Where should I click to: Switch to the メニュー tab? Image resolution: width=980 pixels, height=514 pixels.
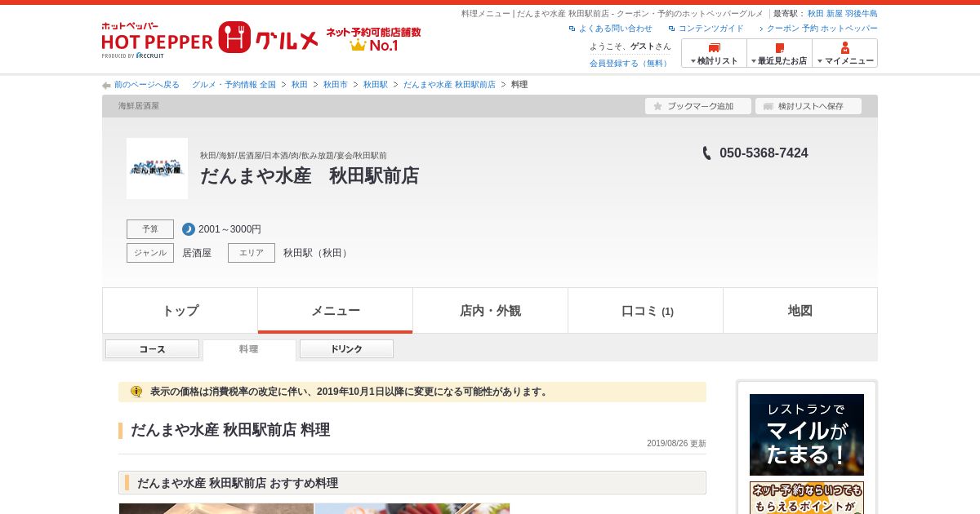coord(335,311)
